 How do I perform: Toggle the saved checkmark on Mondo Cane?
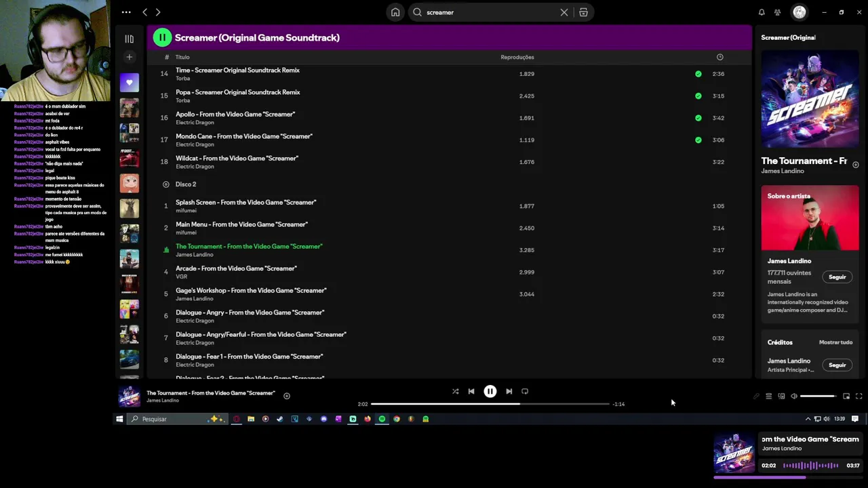tap(698, 140)
